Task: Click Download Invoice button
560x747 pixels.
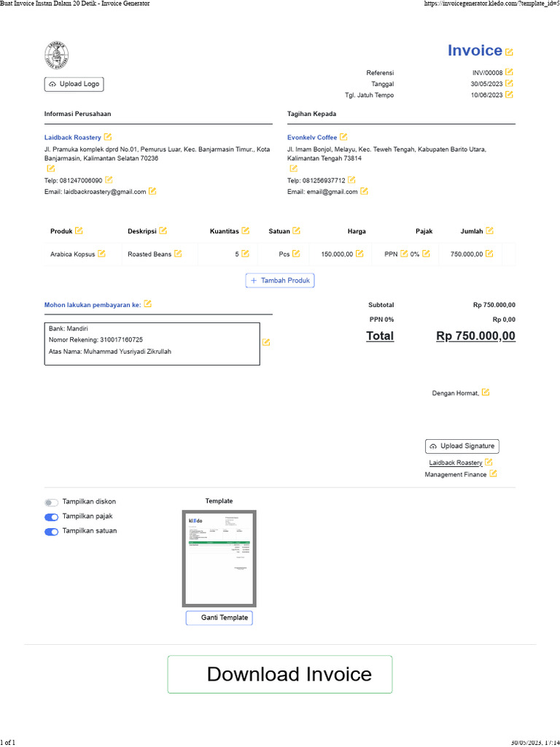Action: [280, 675]
